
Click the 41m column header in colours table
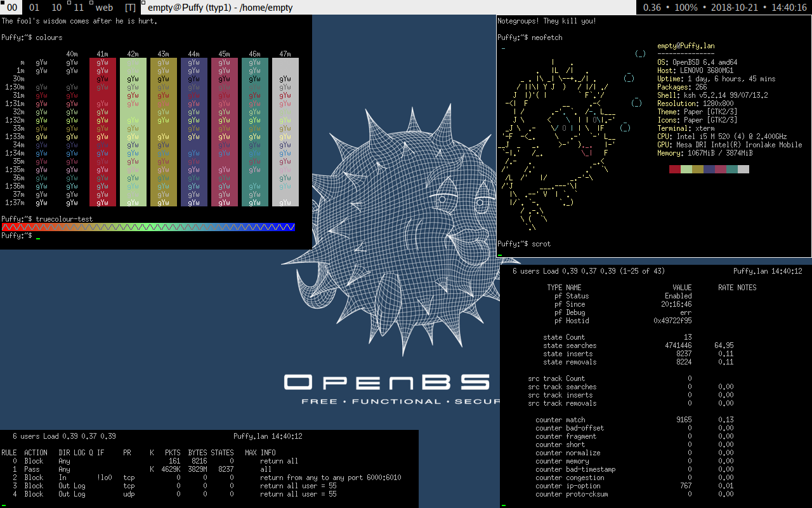click(103, 54)
